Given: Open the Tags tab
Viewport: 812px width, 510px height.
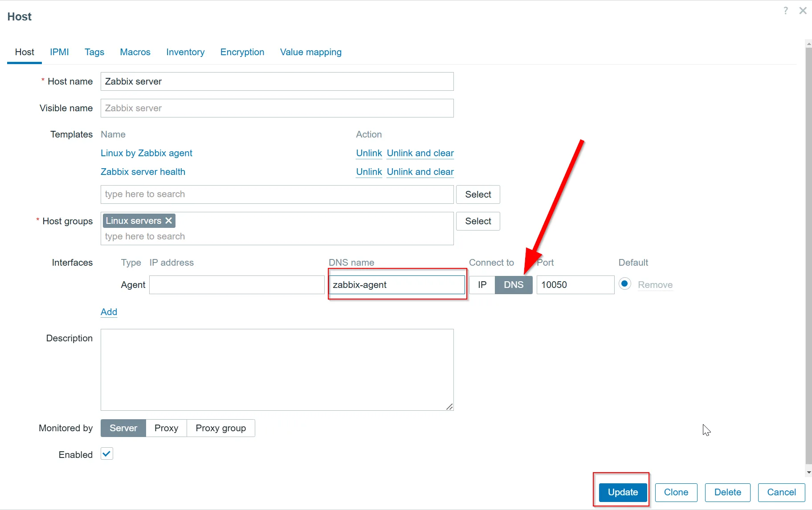Looking at the screenshot, I should (94, 52).
